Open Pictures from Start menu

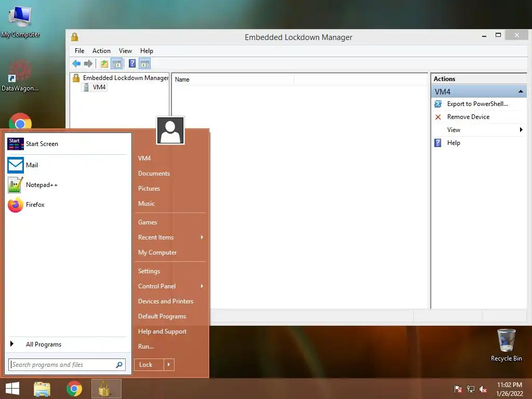[149, 188]
